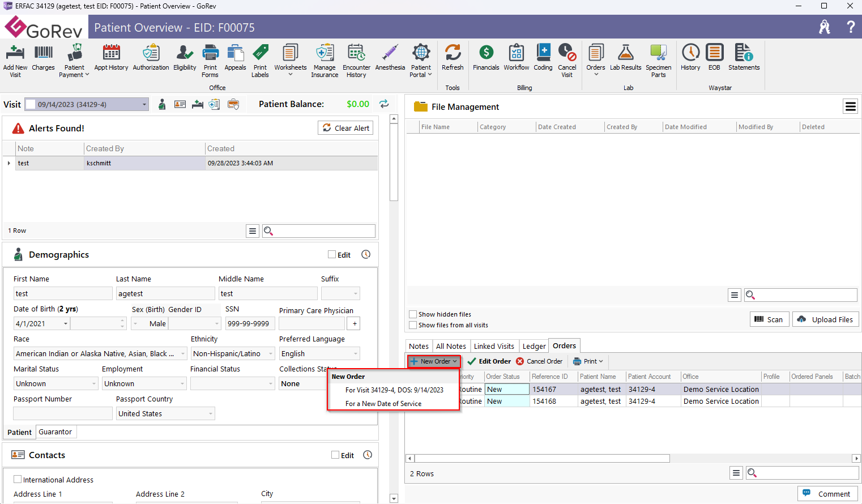Screen dimensions: 862x504
Task: Open the Ethnicity dropdown
Action: tap(271, 353)
